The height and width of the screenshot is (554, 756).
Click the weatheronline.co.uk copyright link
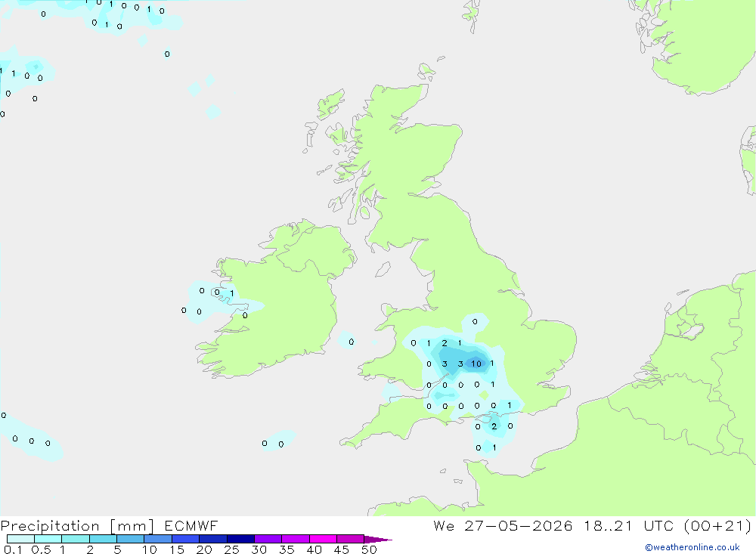point(692,547)
